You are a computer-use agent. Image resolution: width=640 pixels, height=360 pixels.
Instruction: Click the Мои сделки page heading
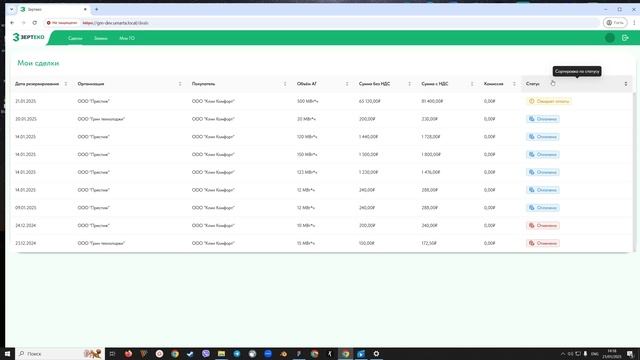pyautogui.click(x=38, y=63)
